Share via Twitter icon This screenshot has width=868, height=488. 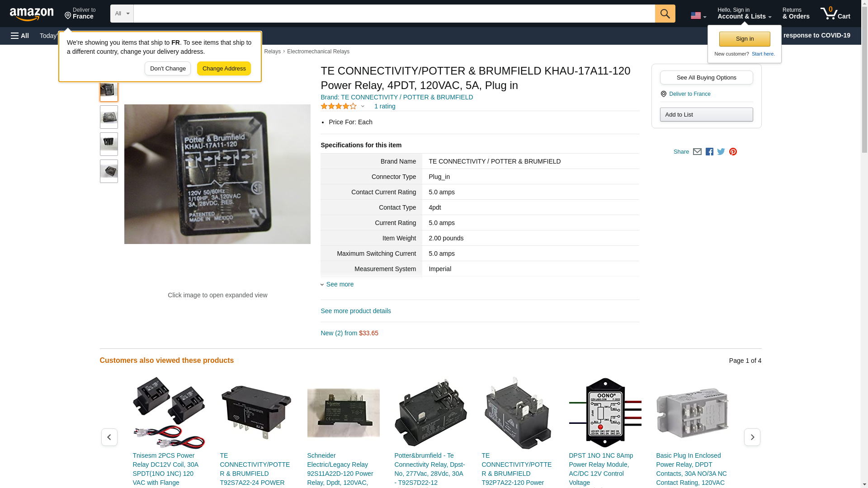point(721,152)
